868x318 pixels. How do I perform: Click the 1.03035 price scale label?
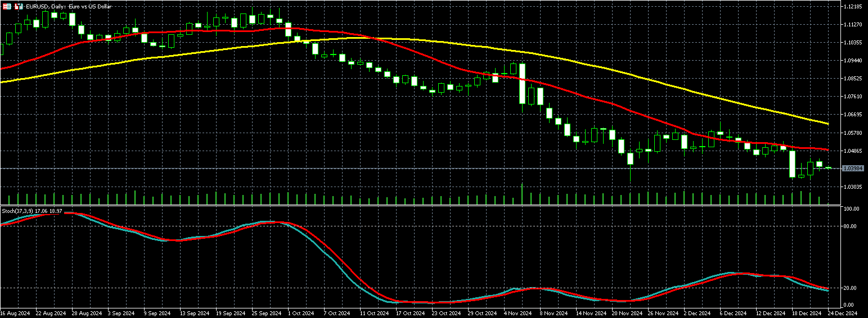(x=853, y=187)
